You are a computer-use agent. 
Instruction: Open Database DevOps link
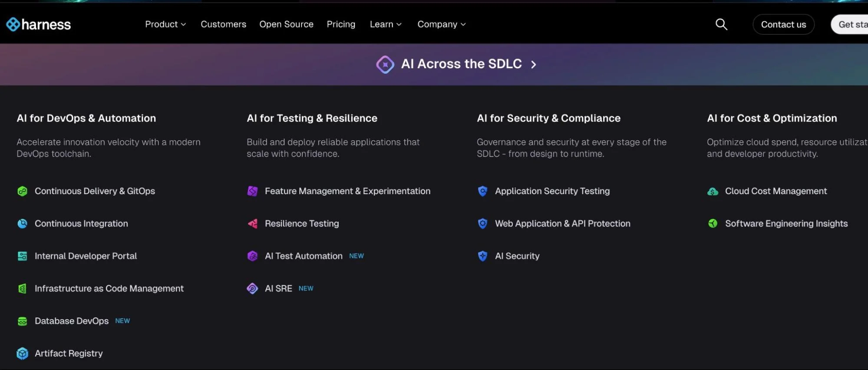pyautogui.click(x=72, y=321)
